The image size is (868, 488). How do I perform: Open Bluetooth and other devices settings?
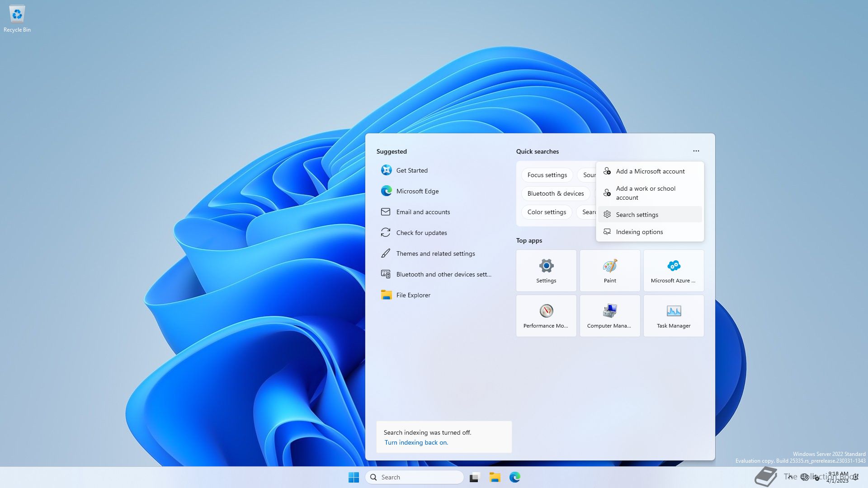click(x=436, y=274)
